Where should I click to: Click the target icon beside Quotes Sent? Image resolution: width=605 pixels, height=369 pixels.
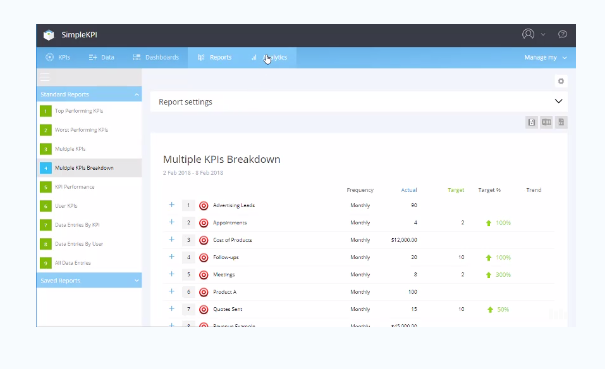[x=204, y=309]
